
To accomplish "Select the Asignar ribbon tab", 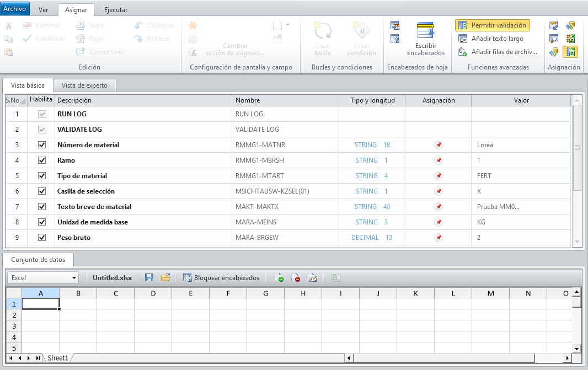I will (76, 10).
